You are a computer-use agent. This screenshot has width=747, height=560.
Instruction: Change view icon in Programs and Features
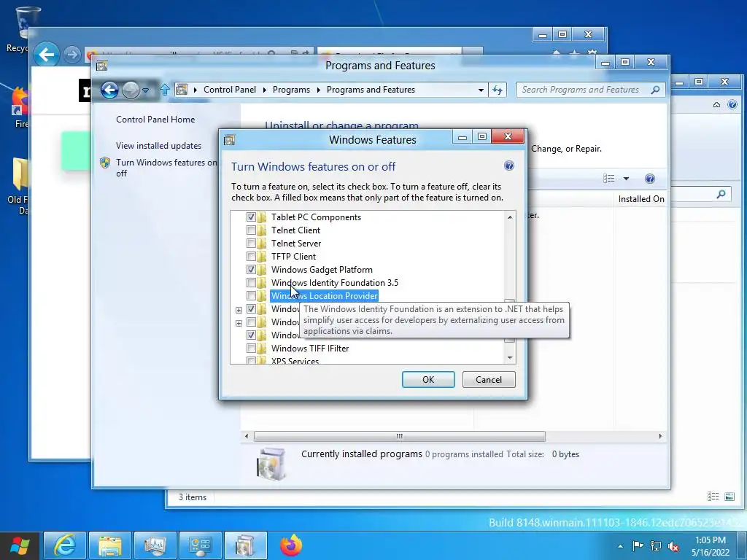[x=609, y=179]
